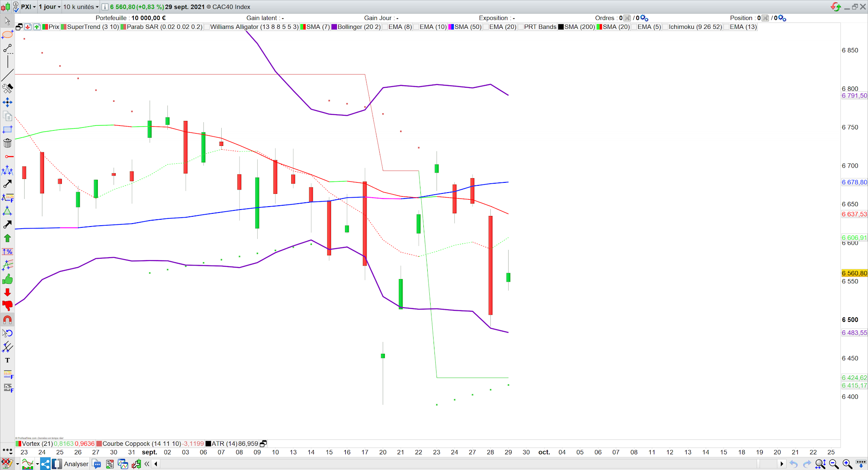The image size is (868, 470).
Task: Click the SMA (200) black color swatch
Action: click(561, 27)
